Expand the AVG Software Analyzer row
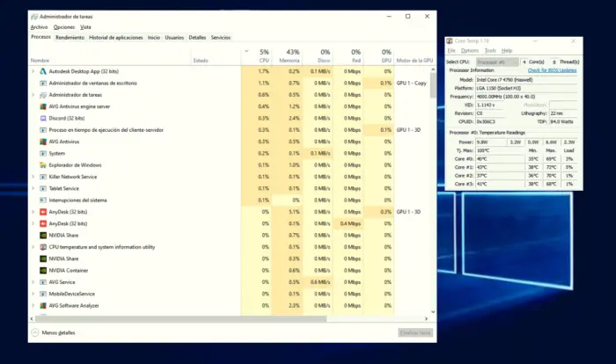 [33, 305]
